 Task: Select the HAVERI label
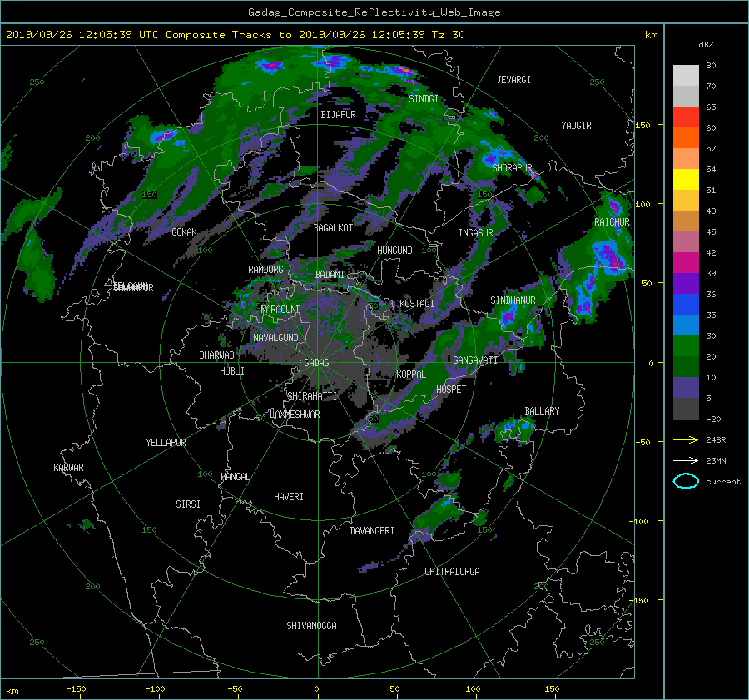click(289, 497)
